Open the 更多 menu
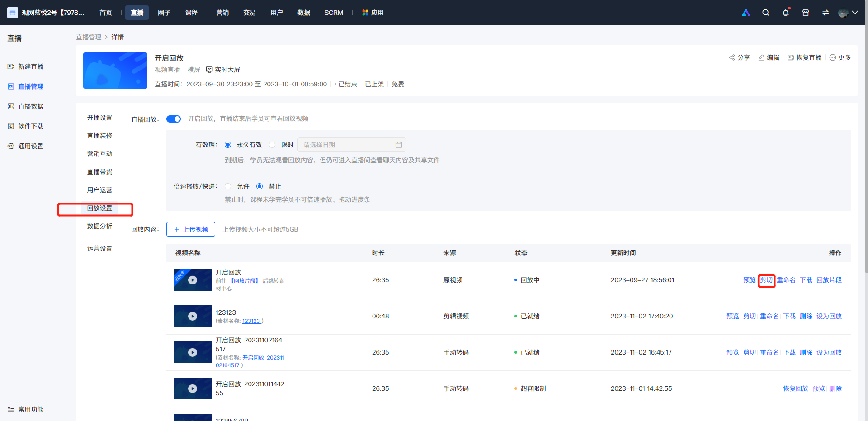This screenshot has height=421, width=868. tap(840, 57)
